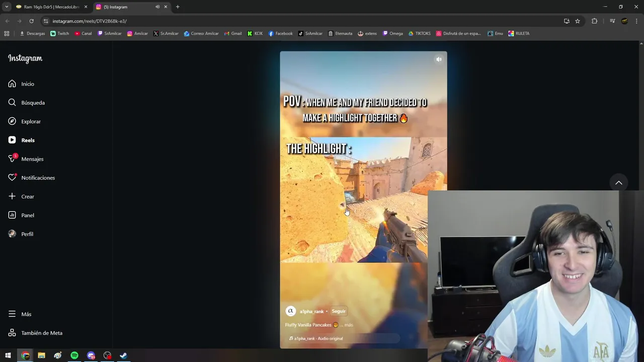Reload the page

[x=31, y=21]
